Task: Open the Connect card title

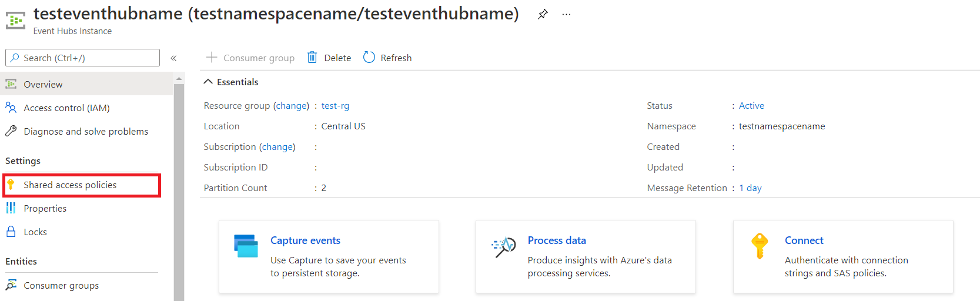Action: [804, 240]
